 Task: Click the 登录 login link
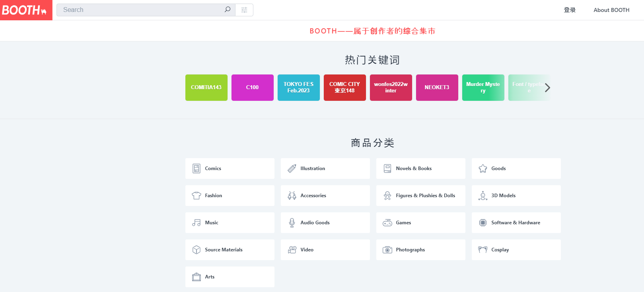tap(570, 10)
